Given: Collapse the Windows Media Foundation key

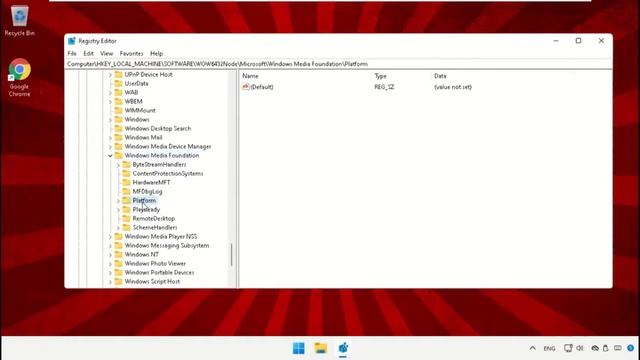Looking at the screenshot, I should (110, 156).
